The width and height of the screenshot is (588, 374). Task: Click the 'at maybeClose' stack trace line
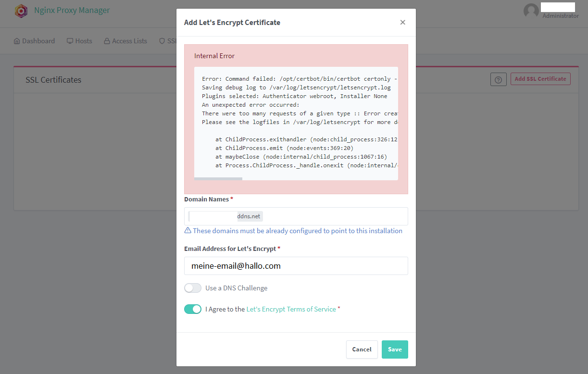click(301, 157)
